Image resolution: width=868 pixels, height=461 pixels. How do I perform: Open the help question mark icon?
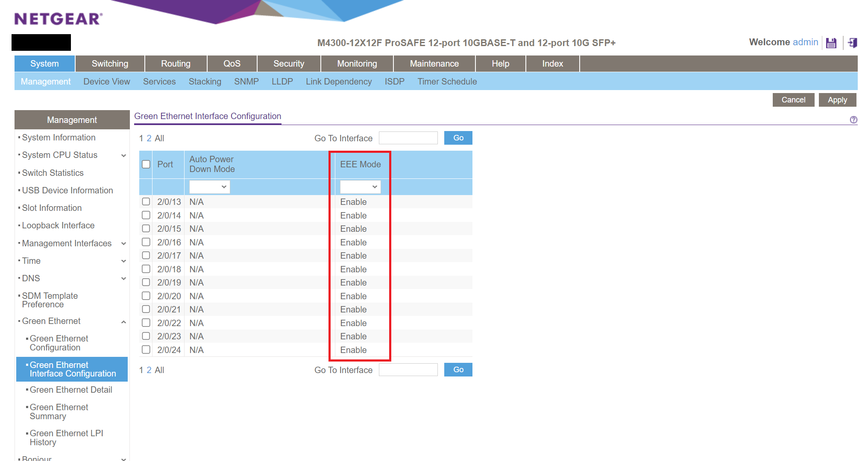(x=853, y=120)
